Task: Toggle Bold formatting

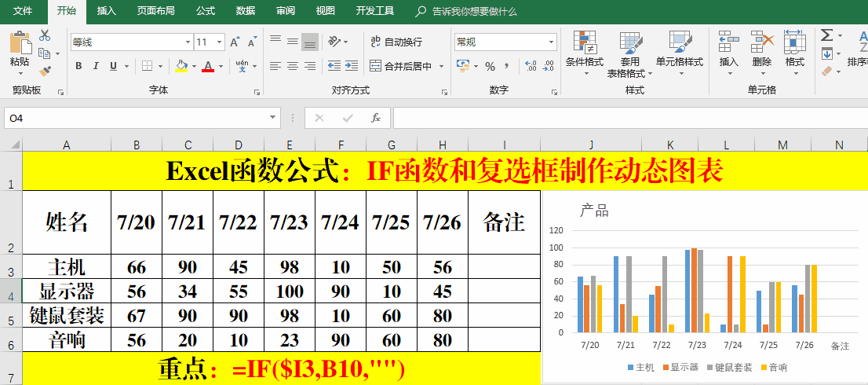Action: coord(78,67)
